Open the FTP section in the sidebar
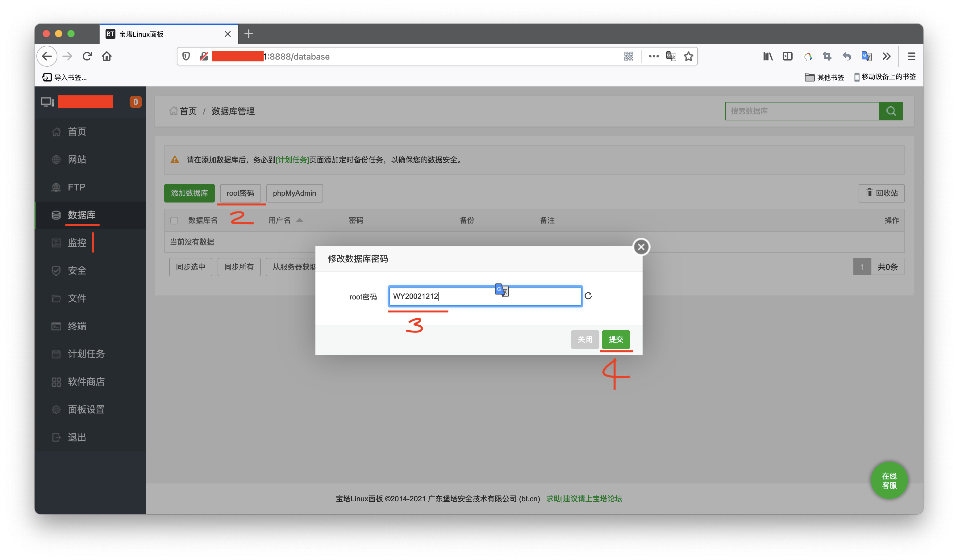 click(x=76, y=187)
